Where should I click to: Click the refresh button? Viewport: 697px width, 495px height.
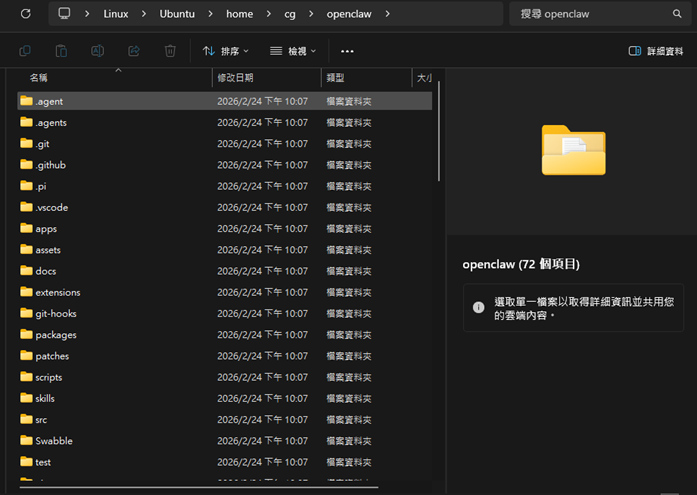coord(26,14)
